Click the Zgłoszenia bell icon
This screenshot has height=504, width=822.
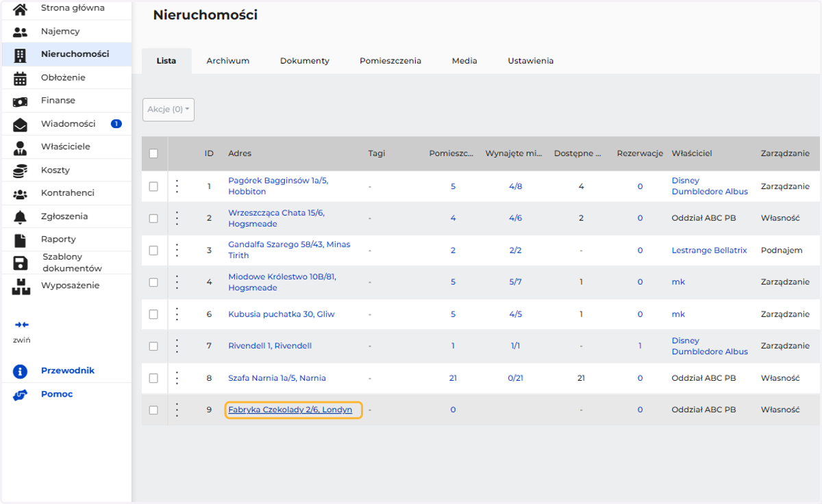pos(21,217)
